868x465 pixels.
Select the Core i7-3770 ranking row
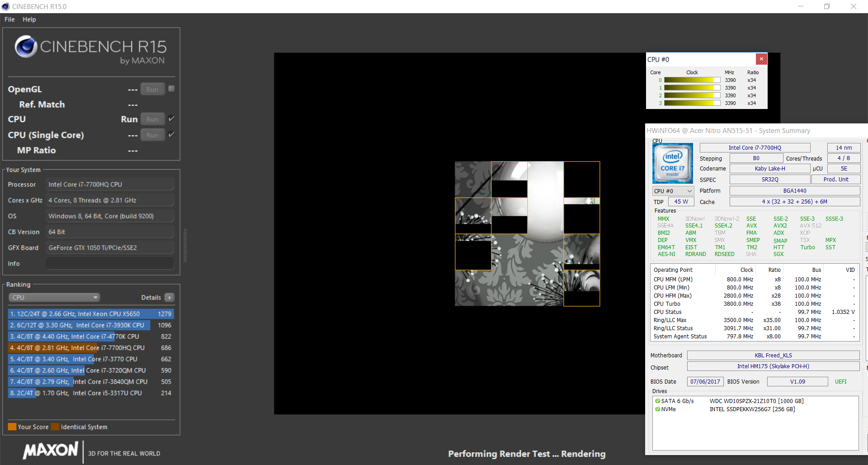(91, 359)
